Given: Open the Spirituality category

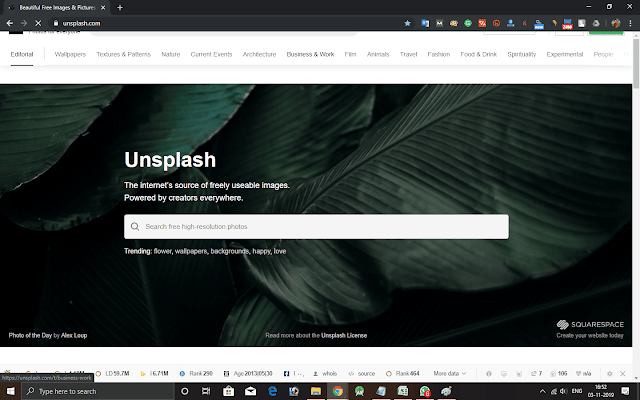Looking at the screenshot, I should (x=521, y=54).
